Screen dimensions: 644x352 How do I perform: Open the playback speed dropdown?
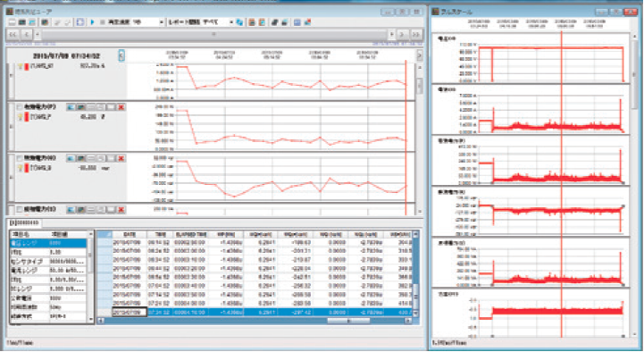pyautogui.click(x=162, y=22)
